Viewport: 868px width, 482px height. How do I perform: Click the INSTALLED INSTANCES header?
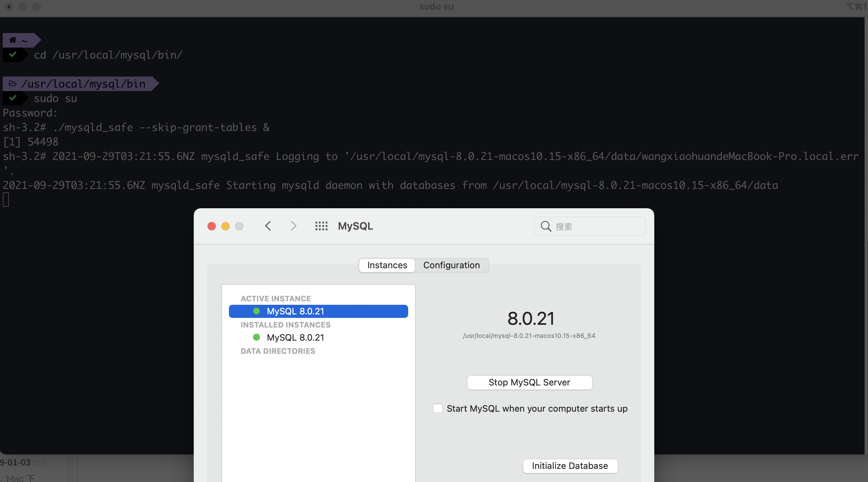(x=285, y=325)
